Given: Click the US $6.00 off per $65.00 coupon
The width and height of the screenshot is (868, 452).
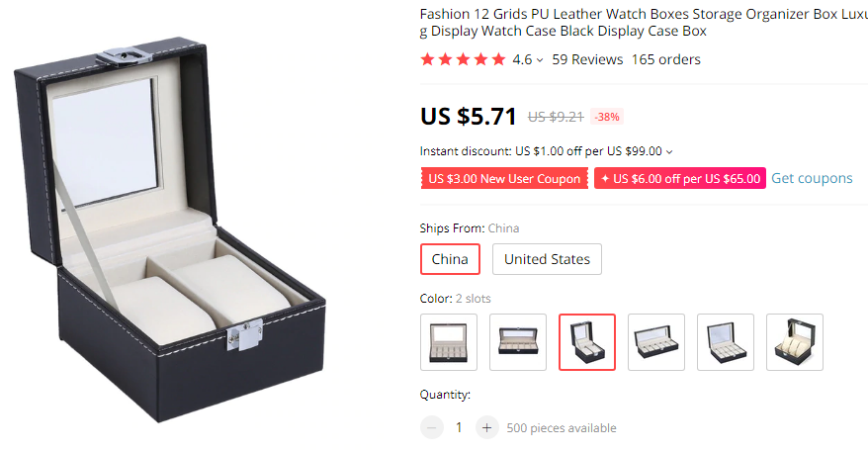Looking at the screenshot, I should [680, 178].
